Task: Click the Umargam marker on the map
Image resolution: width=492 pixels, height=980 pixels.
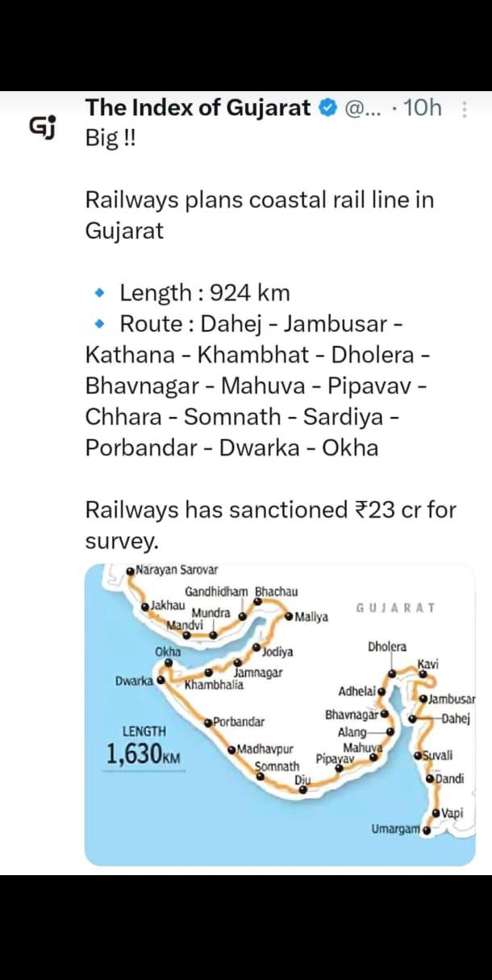Action: [x=426, y=829]
